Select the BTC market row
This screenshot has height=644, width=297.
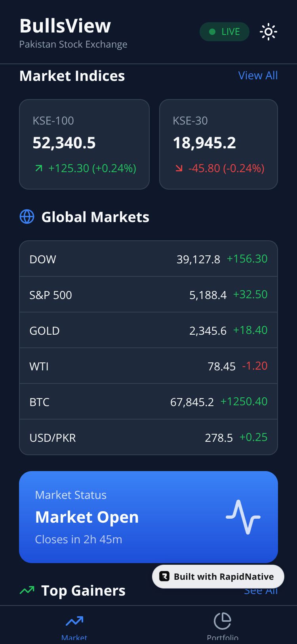point(148,402)
